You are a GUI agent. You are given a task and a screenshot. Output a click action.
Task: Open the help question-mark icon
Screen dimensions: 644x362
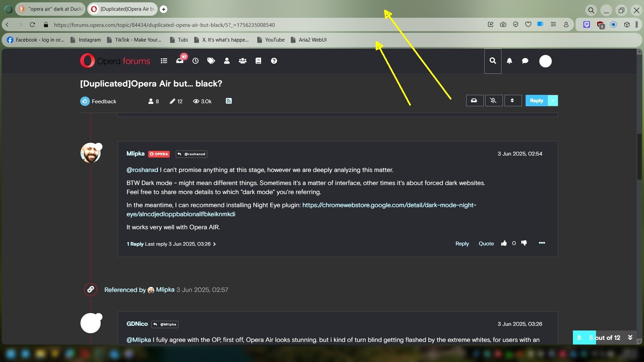coord(274,61)
